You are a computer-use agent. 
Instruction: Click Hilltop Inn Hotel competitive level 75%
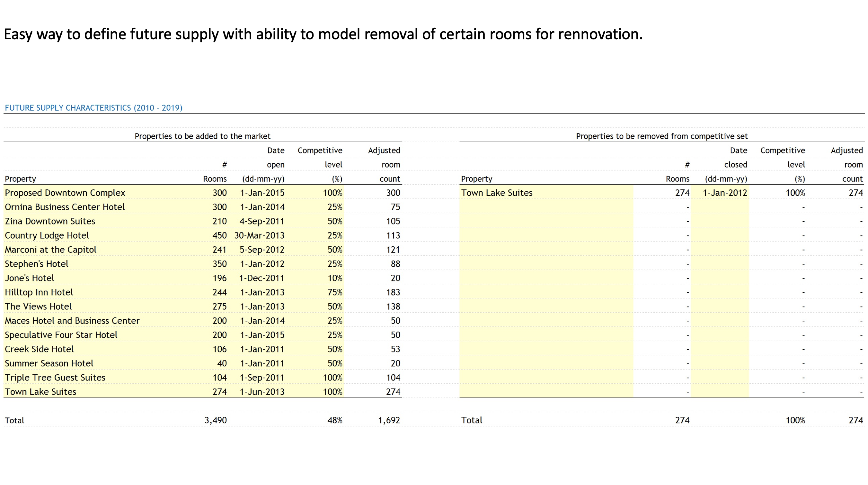(335, 292)
